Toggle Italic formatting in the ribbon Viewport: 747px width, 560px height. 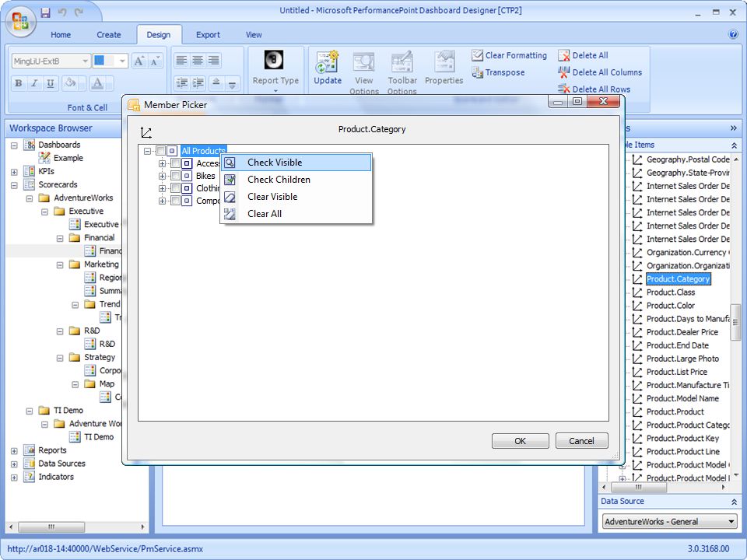[x=34, y=83]
